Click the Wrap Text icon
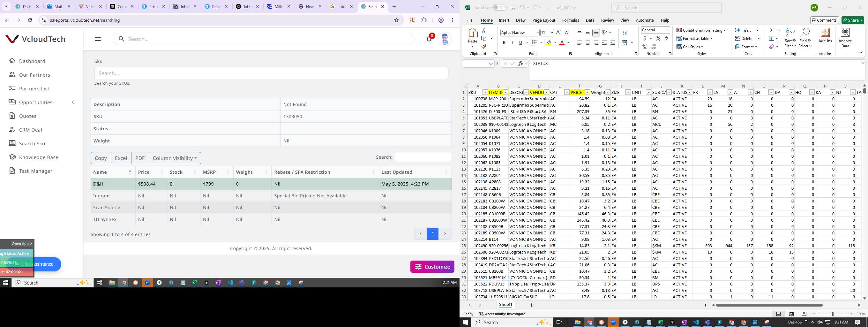Viewport: 868px width, 327px height. tap(625, 32)
